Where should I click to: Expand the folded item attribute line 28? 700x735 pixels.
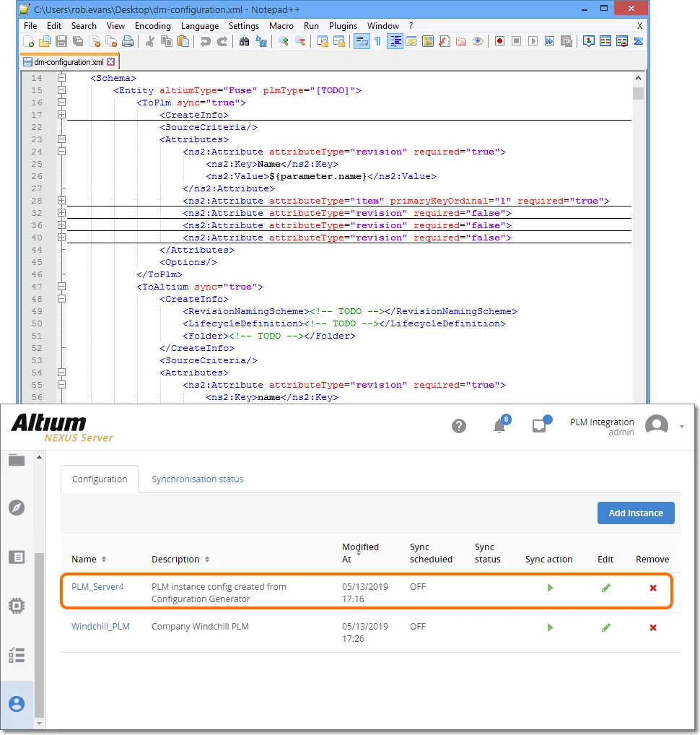click(62, 201)
